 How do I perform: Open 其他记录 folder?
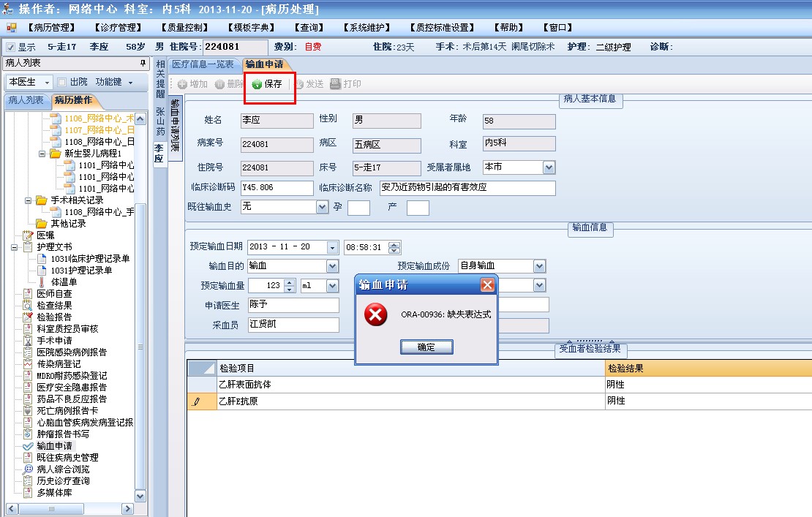(68, 224)
